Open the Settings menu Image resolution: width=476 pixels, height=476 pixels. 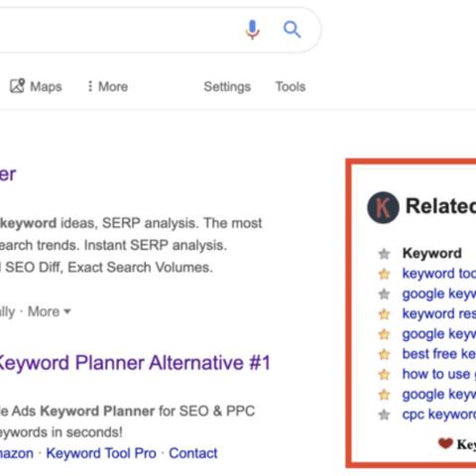pos(227,86)
